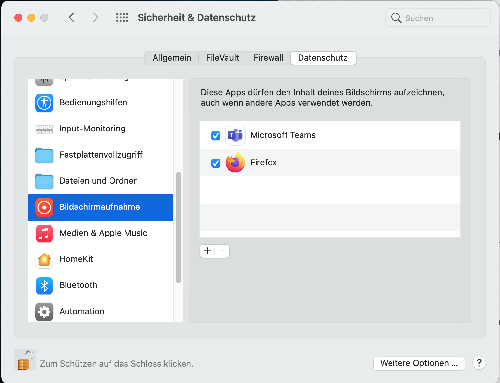500x383 pixels.
Task: Switch to the FileVault tab
Action: (x=223, y=58)
